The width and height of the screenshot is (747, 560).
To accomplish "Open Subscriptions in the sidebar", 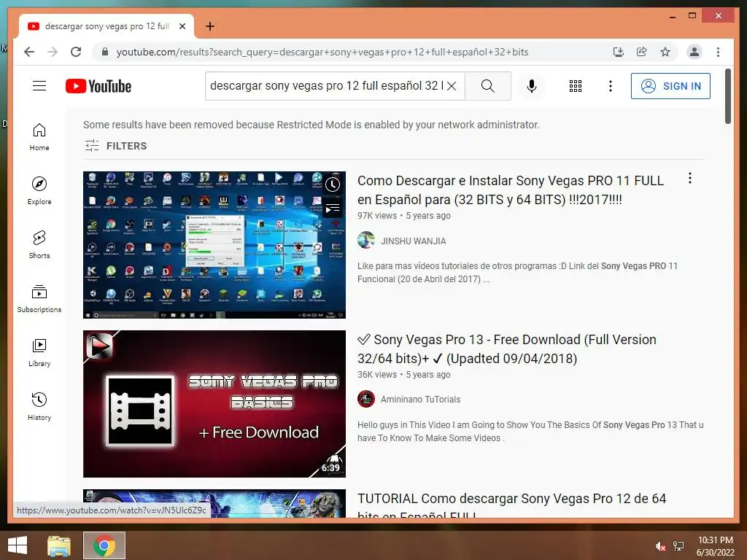I will (x=39, y=298).
